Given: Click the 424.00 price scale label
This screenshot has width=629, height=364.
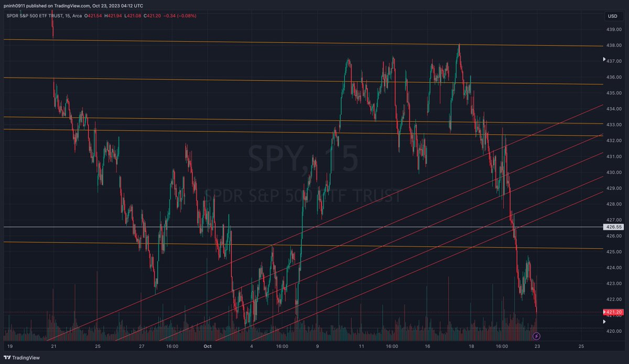Looking at the screenshot, I should pos(614,268).
